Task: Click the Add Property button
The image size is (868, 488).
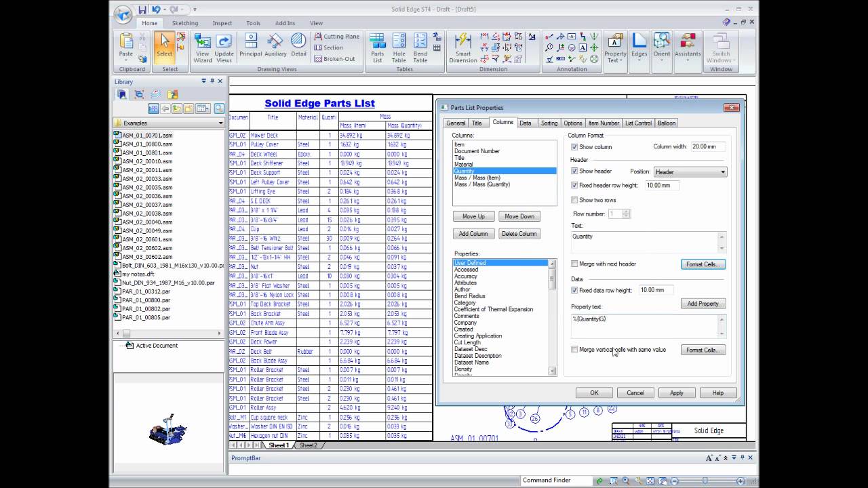Action: [703, 304]
